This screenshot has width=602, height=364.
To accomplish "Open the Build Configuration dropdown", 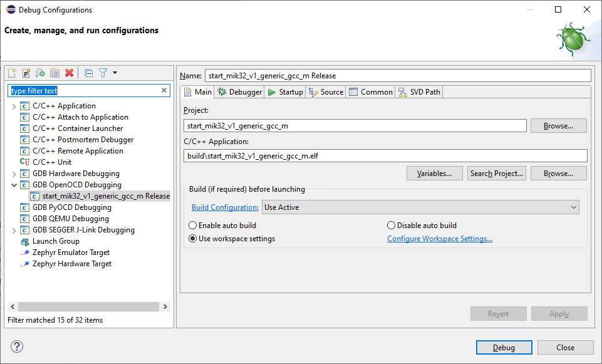I will (420, 207).
